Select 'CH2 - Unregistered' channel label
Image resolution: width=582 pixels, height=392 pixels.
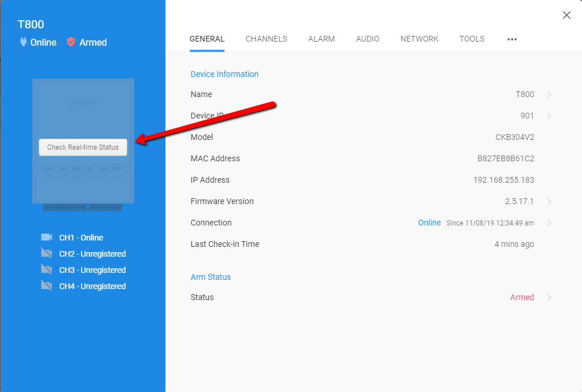(x=93, y=254)
